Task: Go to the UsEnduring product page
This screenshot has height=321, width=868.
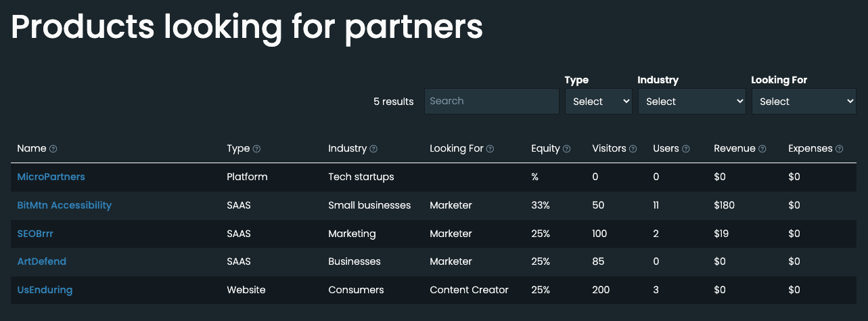Action: coord(45,290)
